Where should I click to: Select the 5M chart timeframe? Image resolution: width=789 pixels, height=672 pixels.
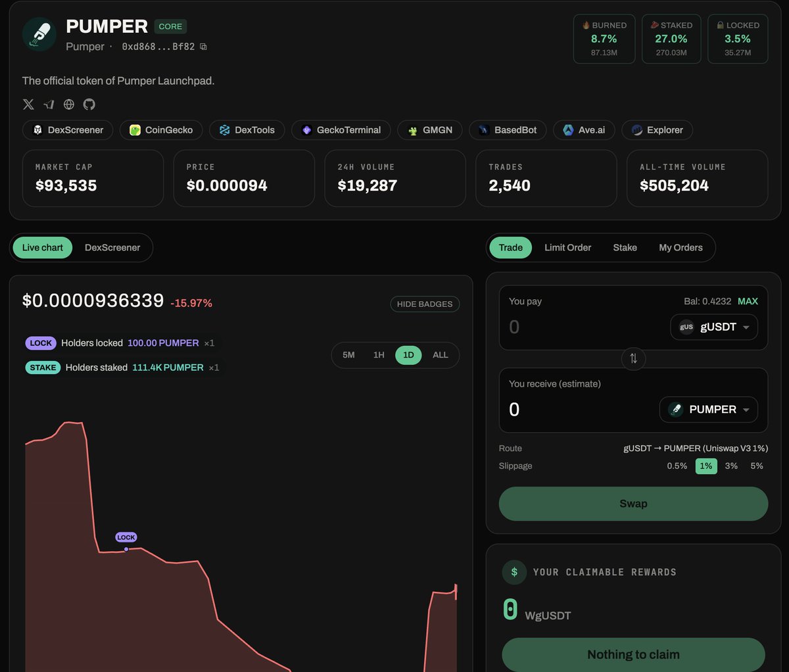348,355
